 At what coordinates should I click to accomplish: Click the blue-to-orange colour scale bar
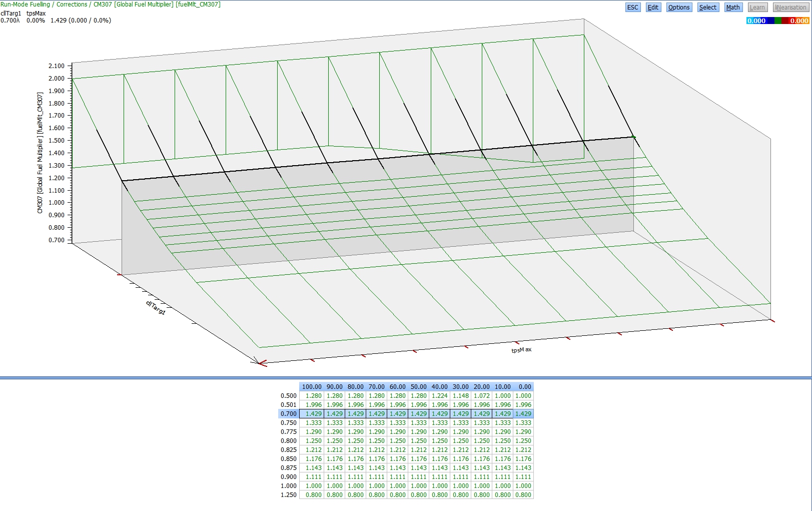[777, 21]
